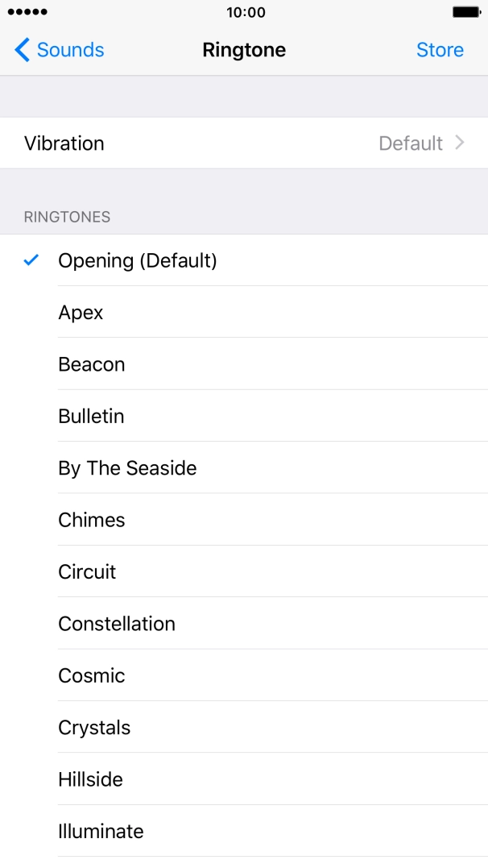Select the Crystals ringtone
The image size is (488, 868).
click(94, 728)
